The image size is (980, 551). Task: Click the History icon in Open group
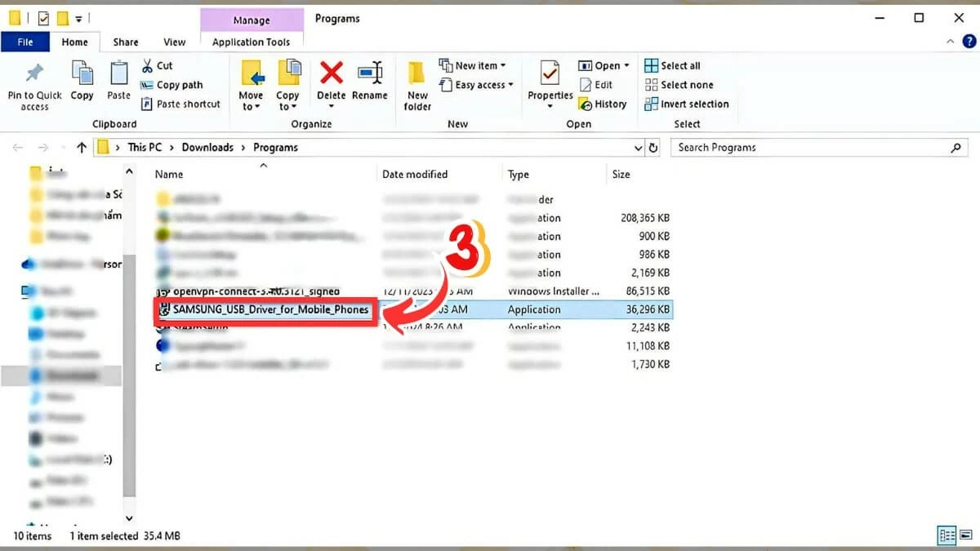(603, 104)
